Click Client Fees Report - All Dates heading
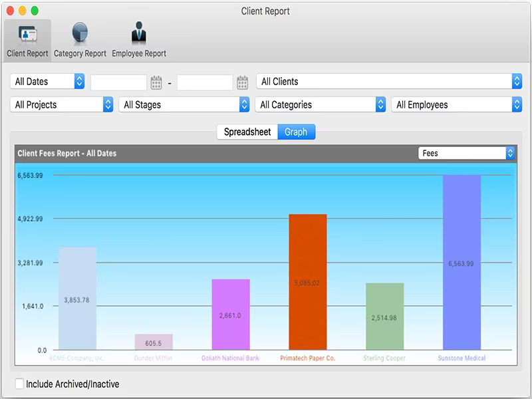The height and width of the screenshot is (399, 532). point(67,154)
